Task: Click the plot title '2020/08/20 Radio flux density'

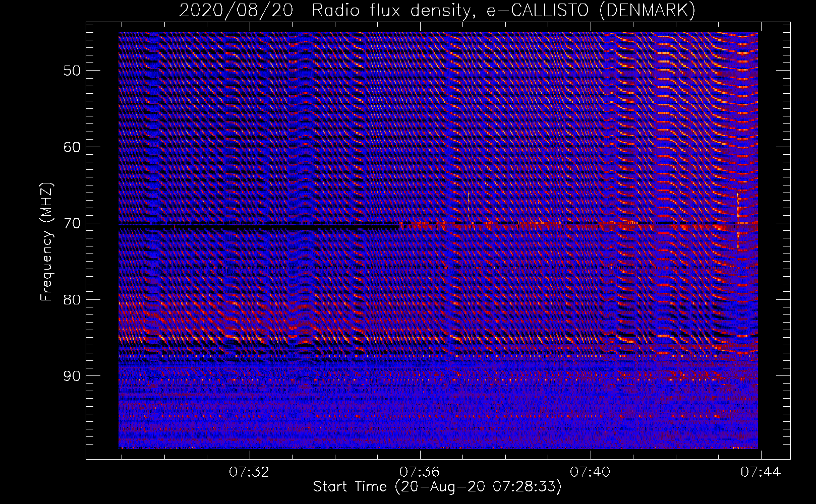Action: 437,10
